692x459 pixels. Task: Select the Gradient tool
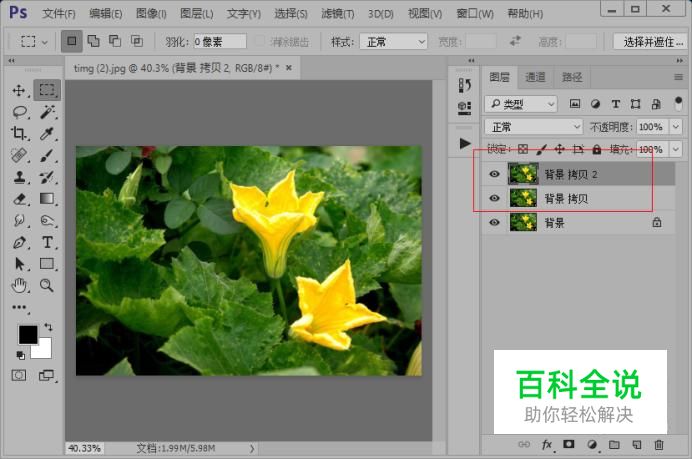47,199
